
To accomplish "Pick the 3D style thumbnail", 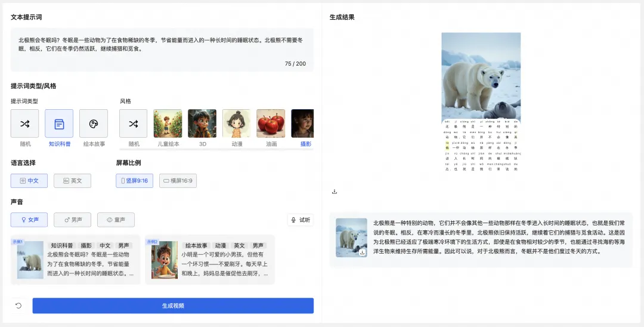I will [202, 124].
